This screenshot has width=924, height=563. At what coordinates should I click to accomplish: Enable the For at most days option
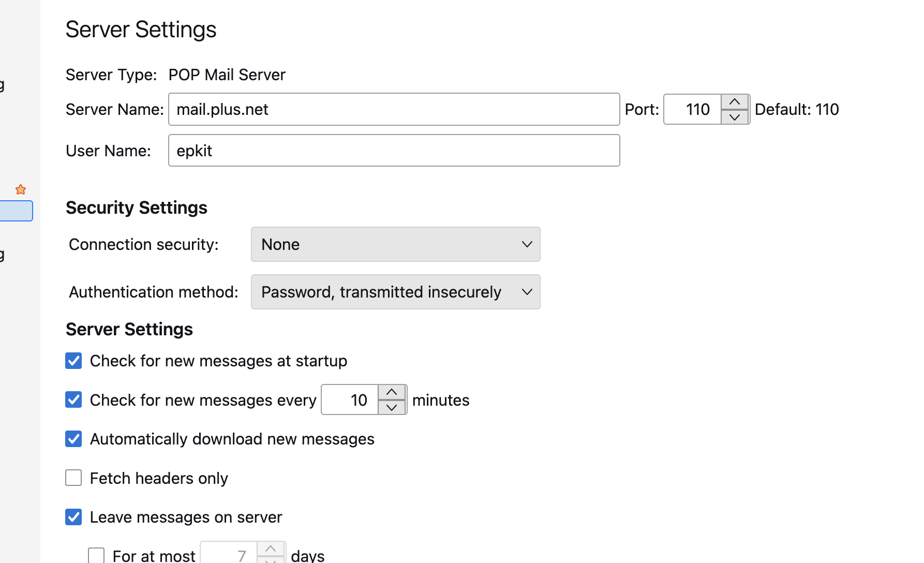pyautogui.click(x=96, y=555)
